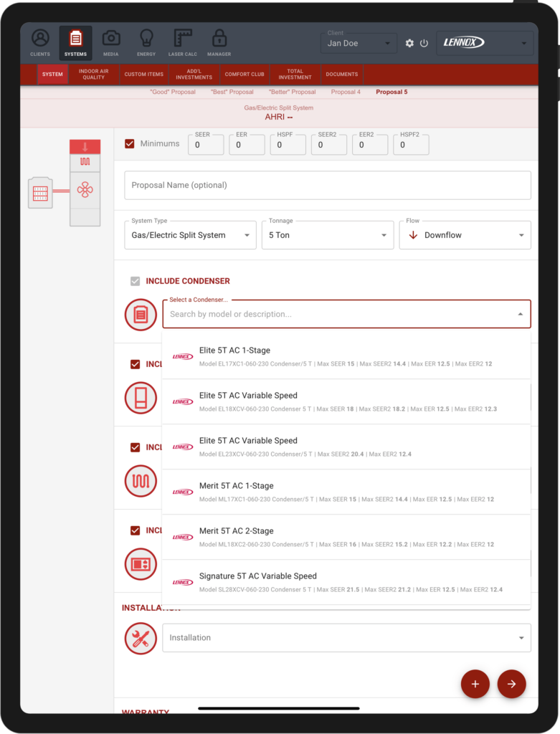Image resolution: width=560 pixels, height=734 pixels.
Task: Click the plus add floating button
Action: tap(475, 684)
